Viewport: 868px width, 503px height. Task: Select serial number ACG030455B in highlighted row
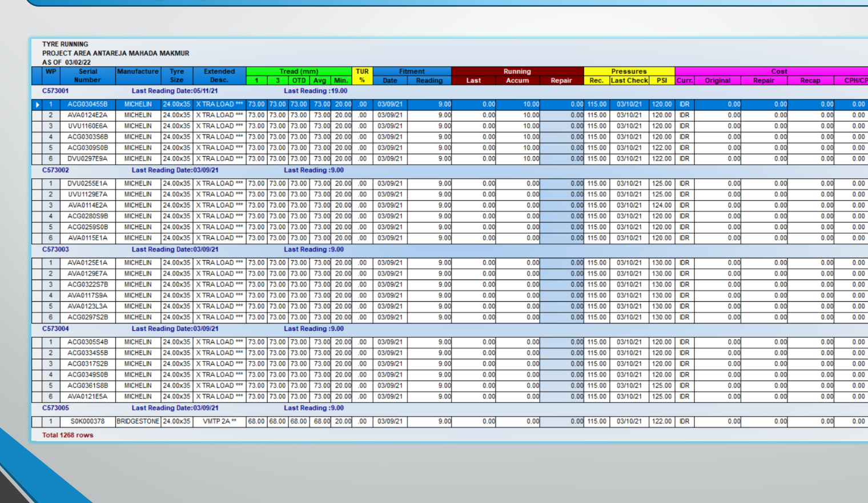click(x=87, y=105)
